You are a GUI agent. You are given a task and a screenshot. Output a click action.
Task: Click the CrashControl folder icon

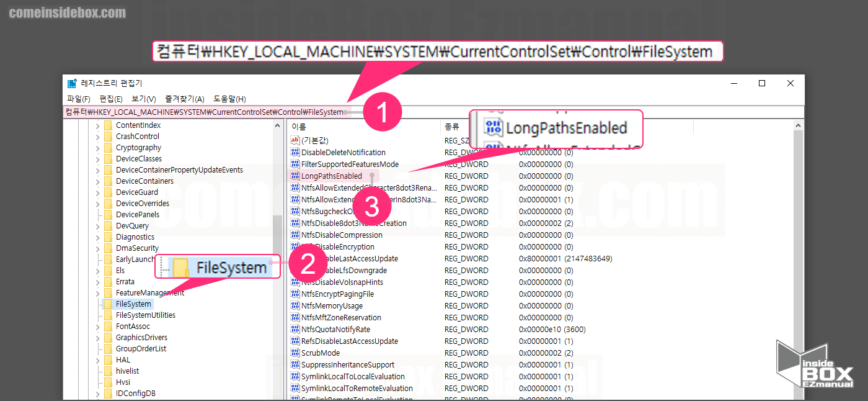[x=108, y=137]
